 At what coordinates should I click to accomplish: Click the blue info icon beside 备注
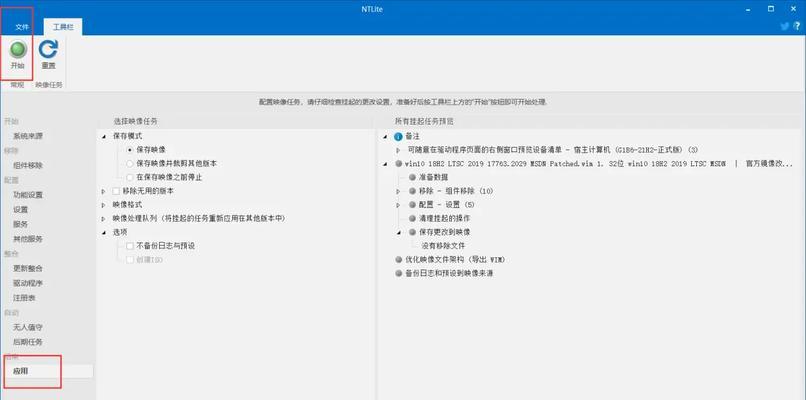(x=398, y=137)
